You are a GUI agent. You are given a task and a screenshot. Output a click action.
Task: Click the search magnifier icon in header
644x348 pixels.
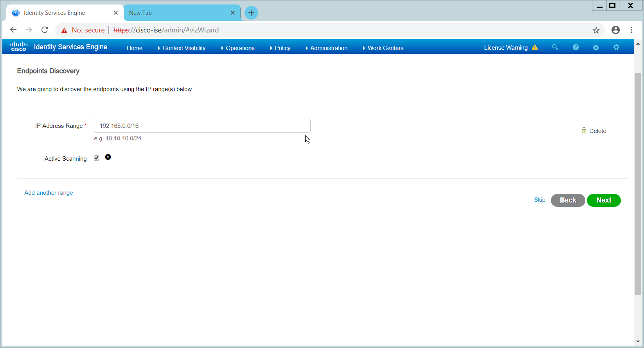click(555, 47)
